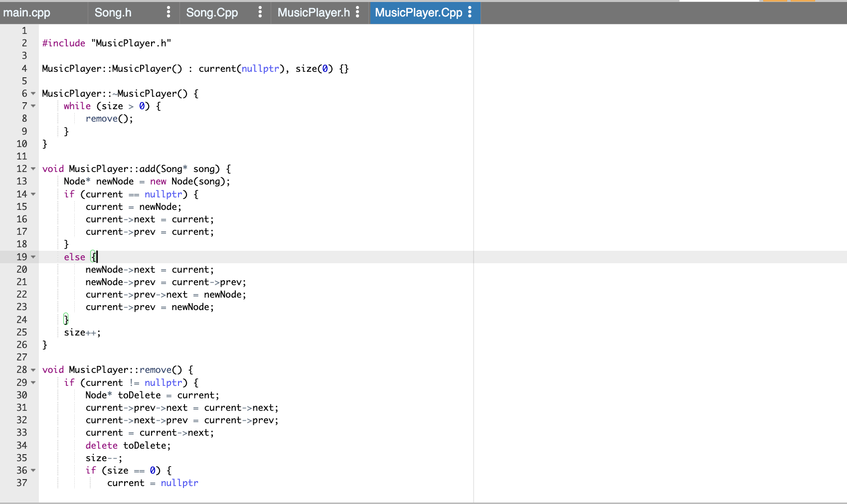Collapse the if block fold at line 29
The image size is (847, 504).
pyautogui.click(x=32, y=382)
